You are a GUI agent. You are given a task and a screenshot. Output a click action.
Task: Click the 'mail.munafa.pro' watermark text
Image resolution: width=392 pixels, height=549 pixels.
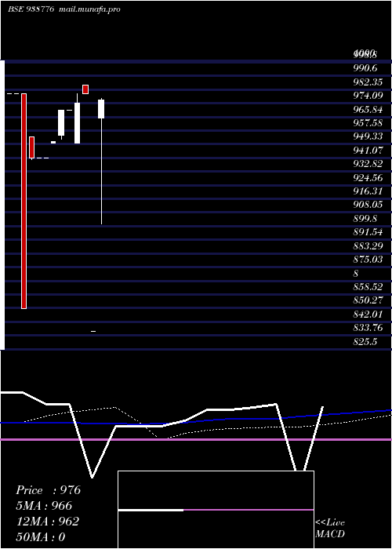coord(89,9)
